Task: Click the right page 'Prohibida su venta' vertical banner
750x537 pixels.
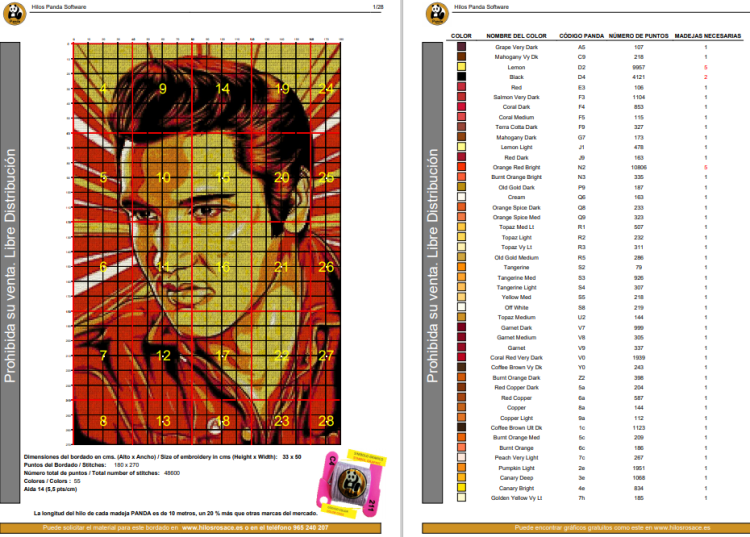Action: click(x=432, y=273)
